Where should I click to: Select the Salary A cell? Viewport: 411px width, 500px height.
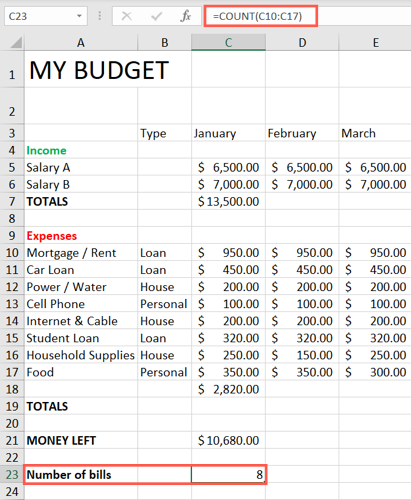point(81,167)
